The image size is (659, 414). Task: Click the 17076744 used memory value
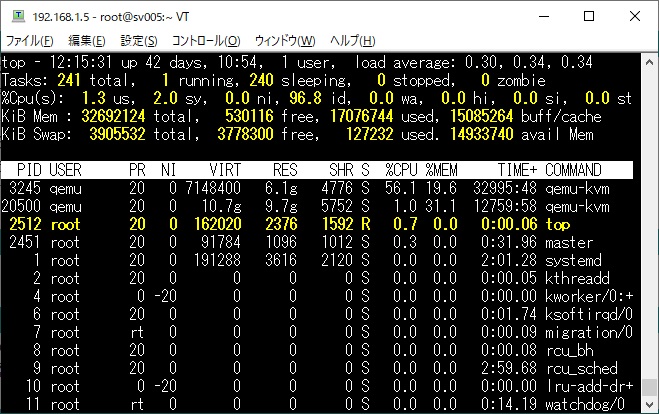click(x=361, y=116)
